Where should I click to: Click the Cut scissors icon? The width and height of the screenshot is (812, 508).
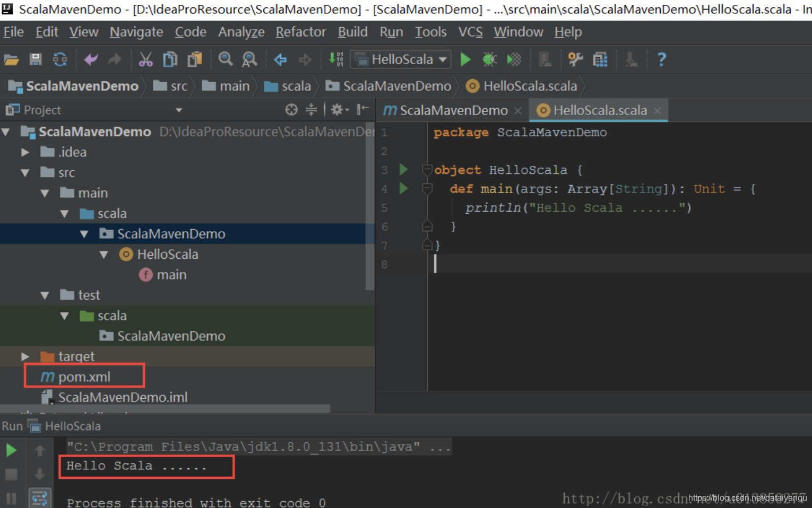pyautogui.click(x=145, y=59)
